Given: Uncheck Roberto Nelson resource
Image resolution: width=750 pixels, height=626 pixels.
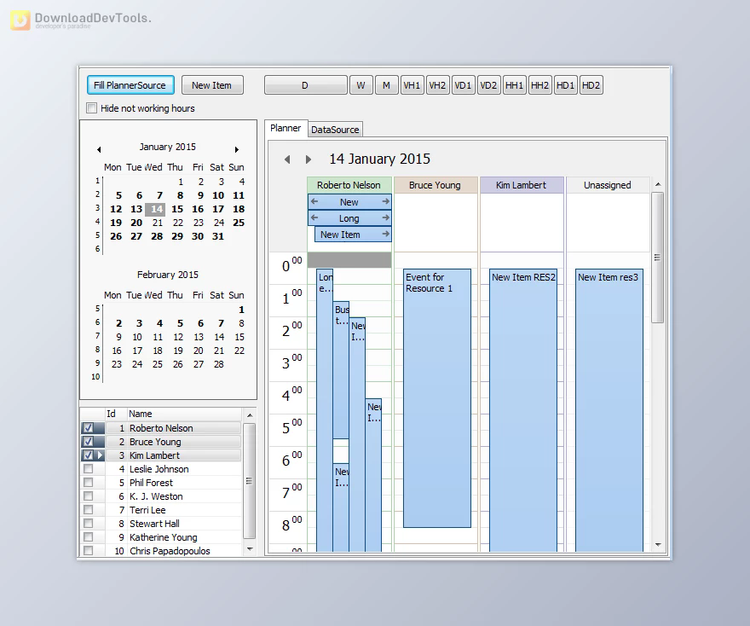Looking at the screenshot, I should [88, 428].
